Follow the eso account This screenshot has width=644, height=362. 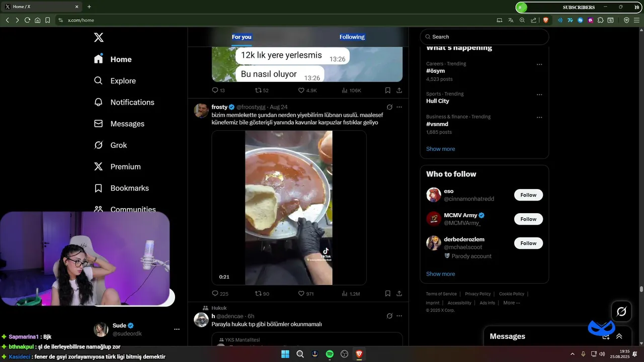click(528, 195)
